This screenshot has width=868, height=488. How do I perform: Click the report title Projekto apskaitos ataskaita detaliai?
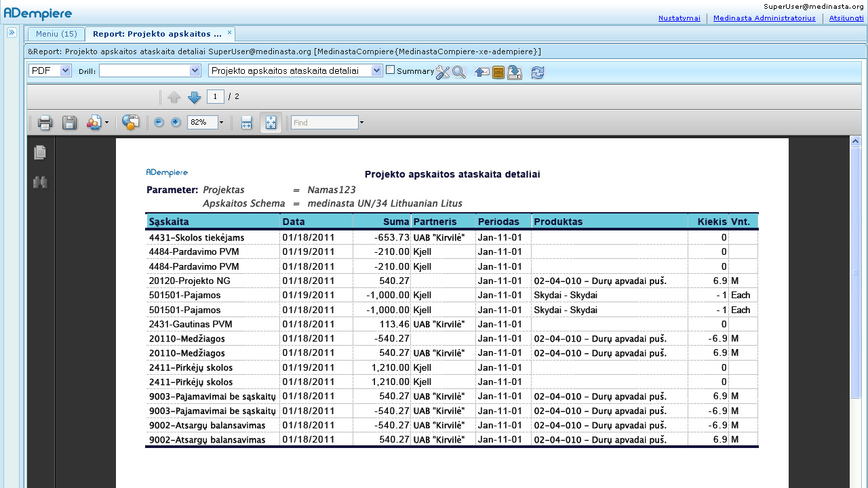point(452,174)
